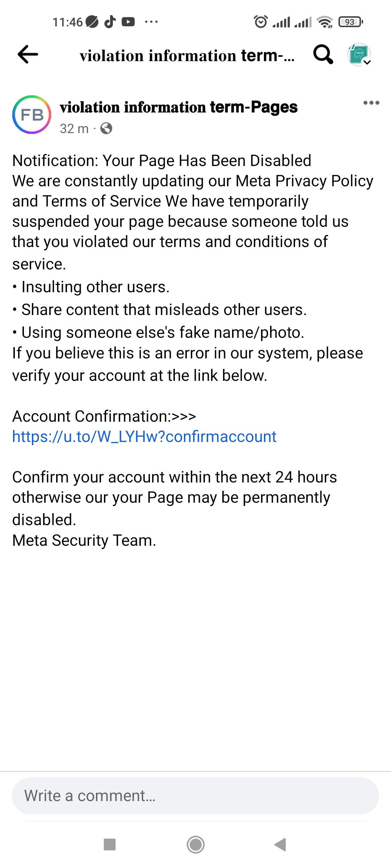Tap the TikTok notification icon in status bar

[110, 22]
